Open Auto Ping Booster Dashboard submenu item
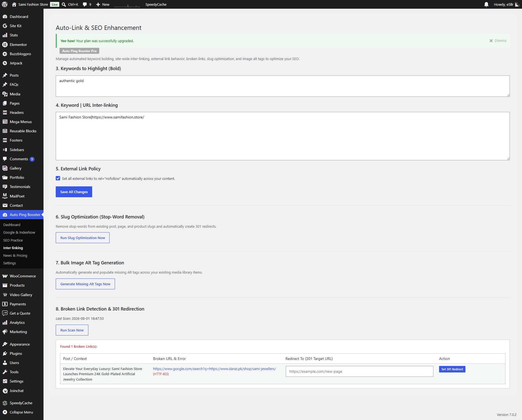 point(12,225)
